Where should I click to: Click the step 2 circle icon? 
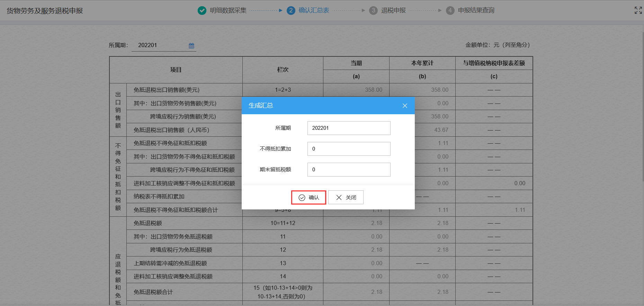point(291,10)
